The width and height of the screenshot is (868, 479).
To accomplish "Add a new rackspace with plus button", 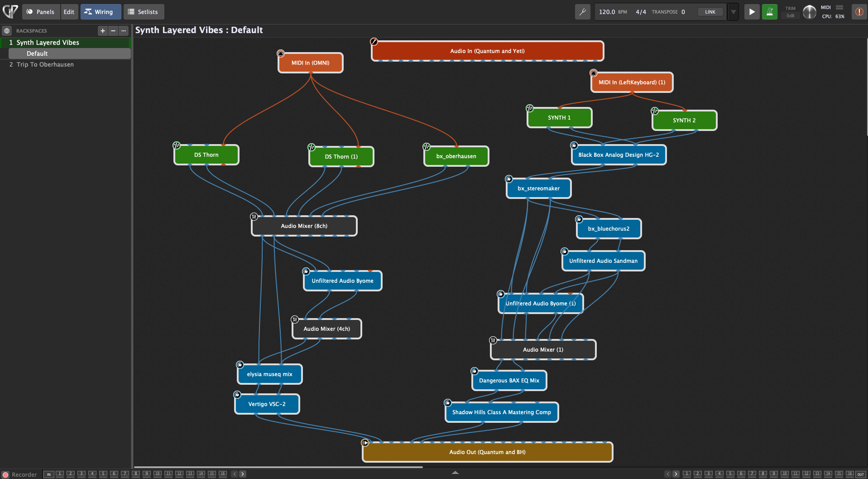I will point(103,31).
